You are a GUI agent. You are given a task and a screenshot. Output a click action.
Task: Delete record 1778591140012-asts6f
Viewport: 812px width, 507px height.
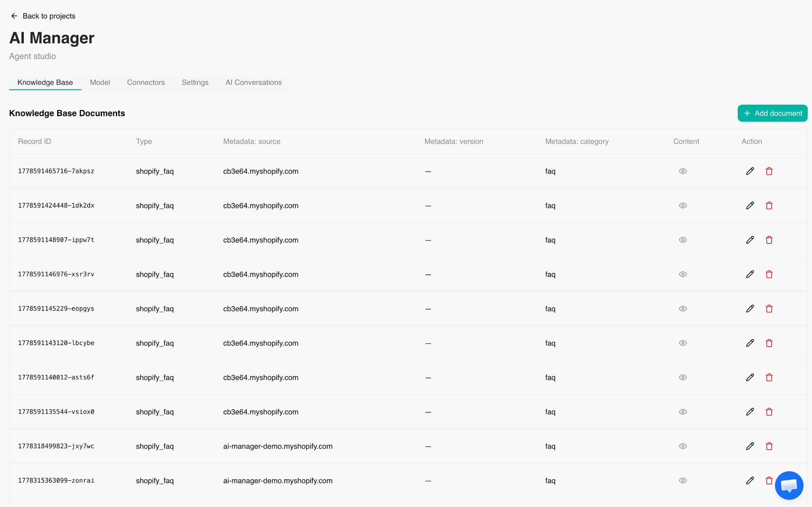(769, 377)
